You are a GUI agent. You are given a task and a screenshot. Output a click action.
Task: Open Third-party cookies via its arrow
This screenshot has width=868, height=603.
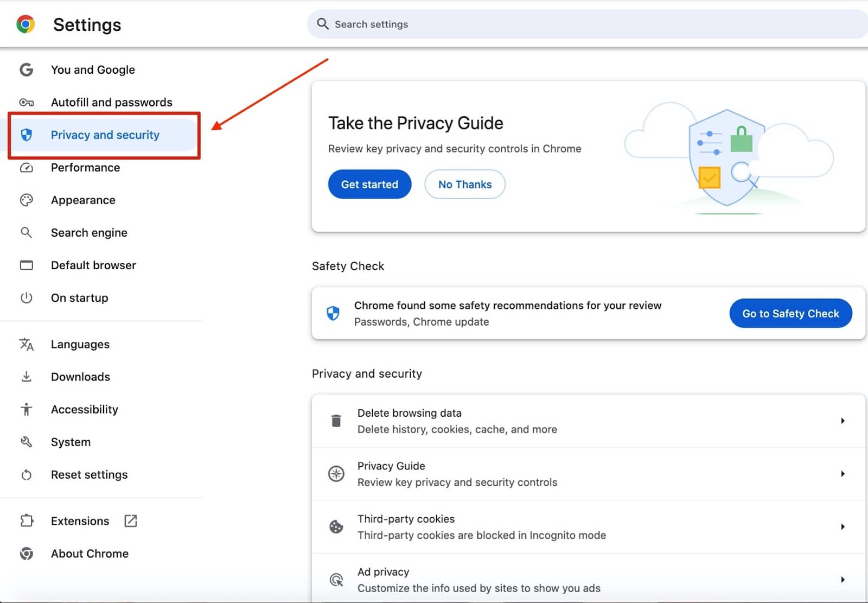click(x=843, y=527)
